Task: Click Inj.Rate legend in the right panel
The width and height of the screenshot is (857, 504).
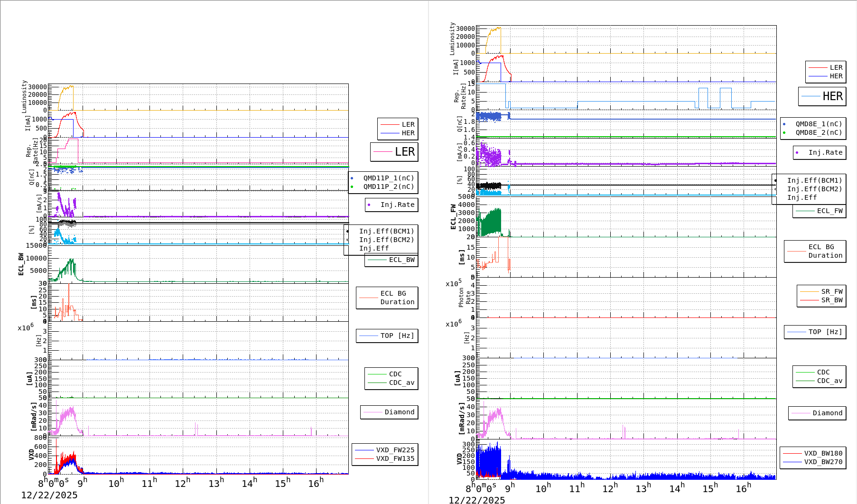Action: click(825, 152)
